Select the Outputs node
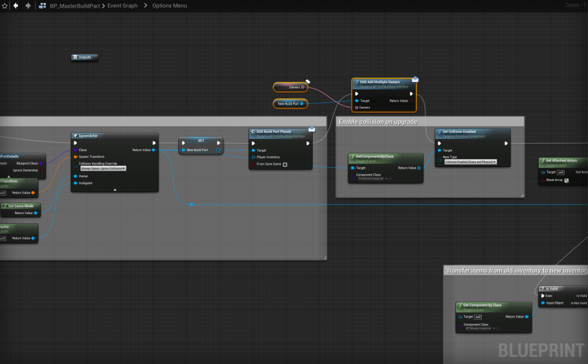 (x=85, y=57)
